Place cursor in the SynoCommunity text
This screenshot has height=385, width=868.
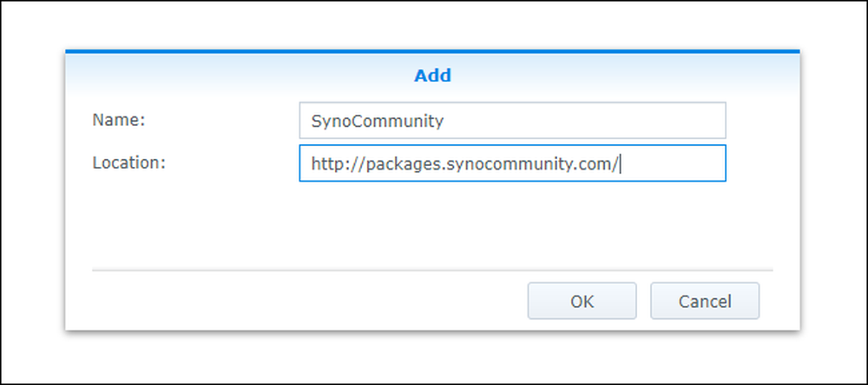[378, 121]
